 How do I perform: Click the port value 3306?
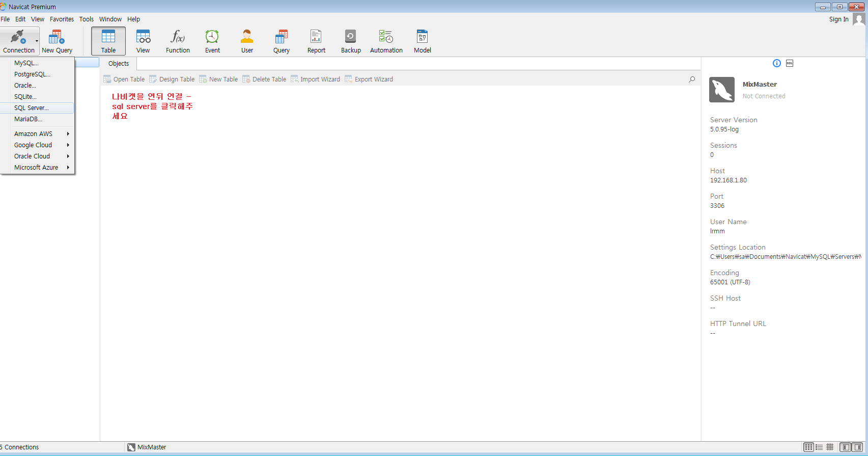coord(717,206)
